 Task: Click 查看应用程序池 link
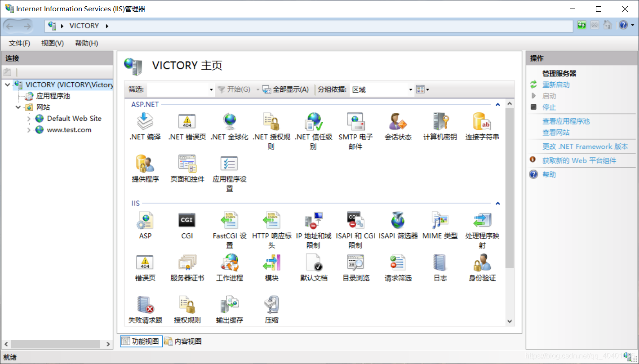pos(566,121)
